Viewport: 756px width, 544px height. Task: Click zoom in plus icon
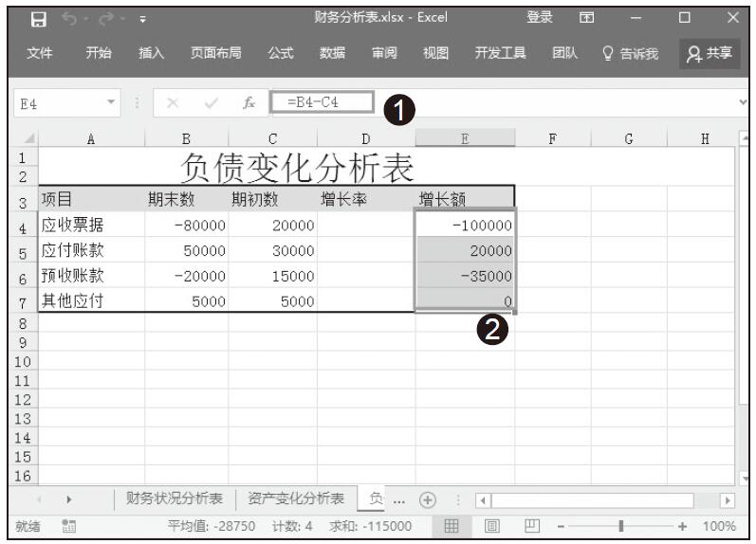[681, 526]
